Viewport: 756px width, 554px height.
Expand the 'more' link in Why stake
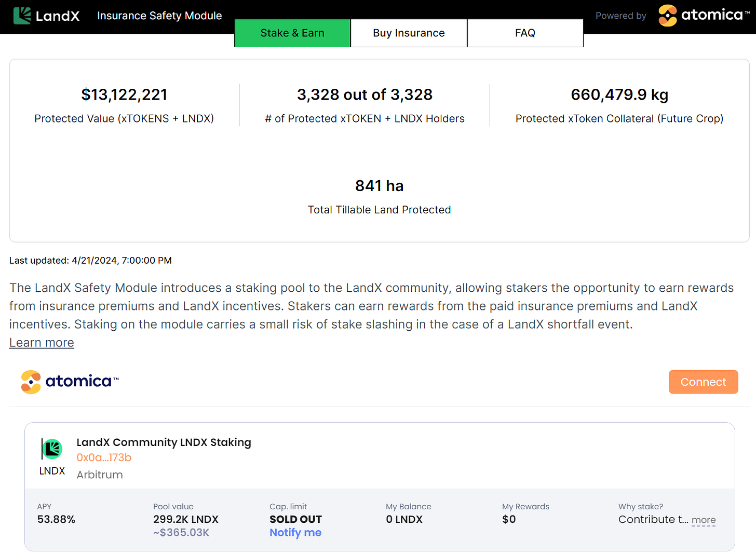704,520
